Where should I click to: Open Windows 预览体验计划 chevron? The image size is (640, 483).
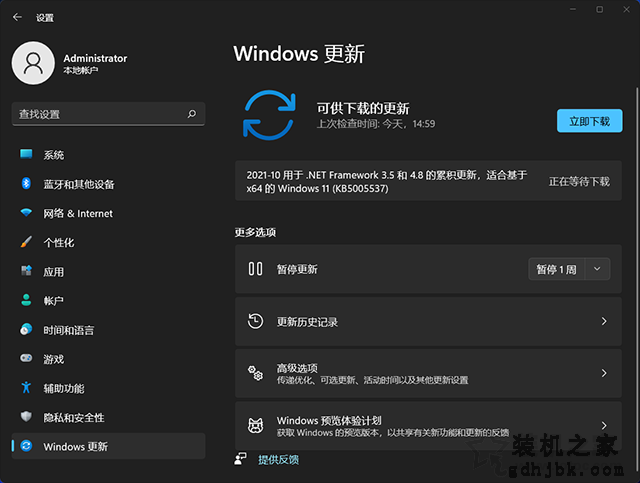604,425
